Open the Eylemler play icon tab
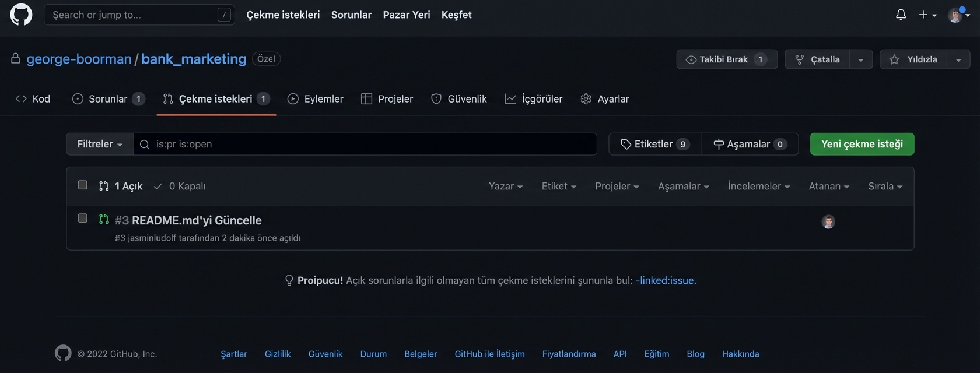This screenshot has width=980, height=373. pos(315,99)
